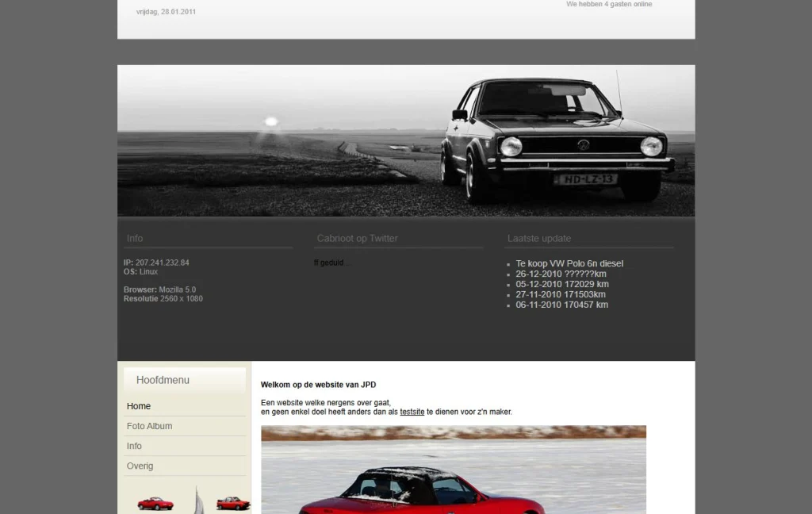Open the 26-12-2010 ??????km update entry
The image size is (812, 514).
point(561,274)
